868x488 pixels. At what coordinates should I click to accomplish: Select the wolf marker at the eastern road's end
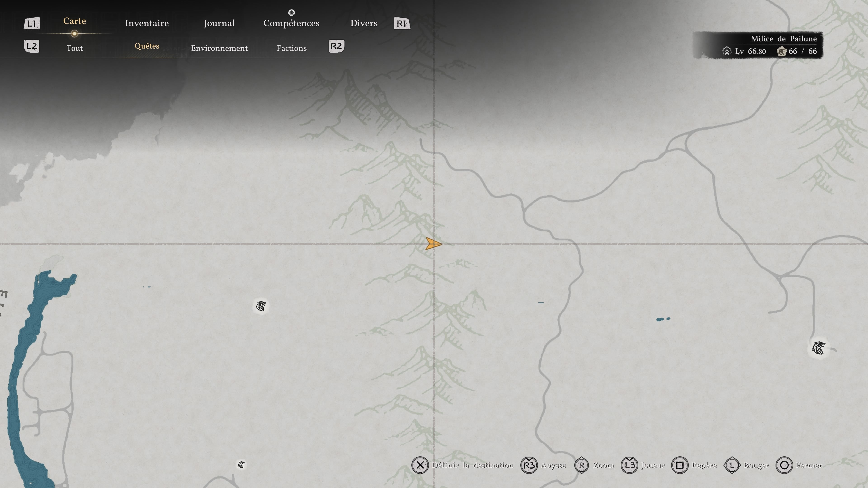pyautogui.click(x=818, y=348)
